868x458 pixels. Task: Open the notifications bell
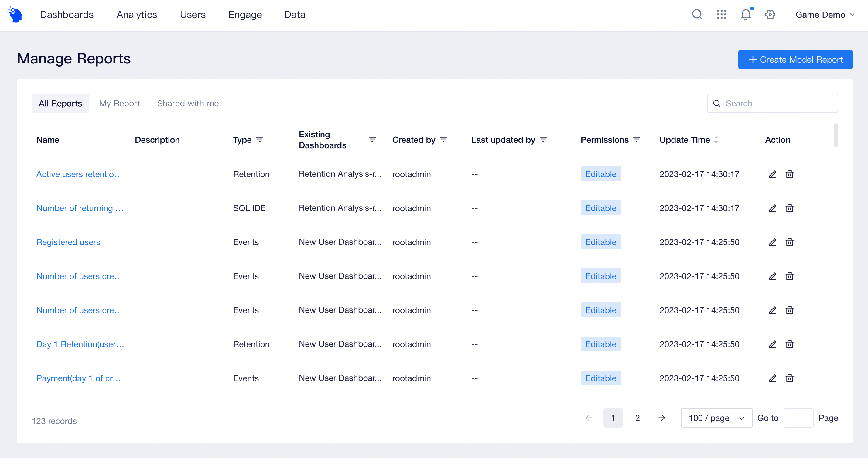coord(745,15)
